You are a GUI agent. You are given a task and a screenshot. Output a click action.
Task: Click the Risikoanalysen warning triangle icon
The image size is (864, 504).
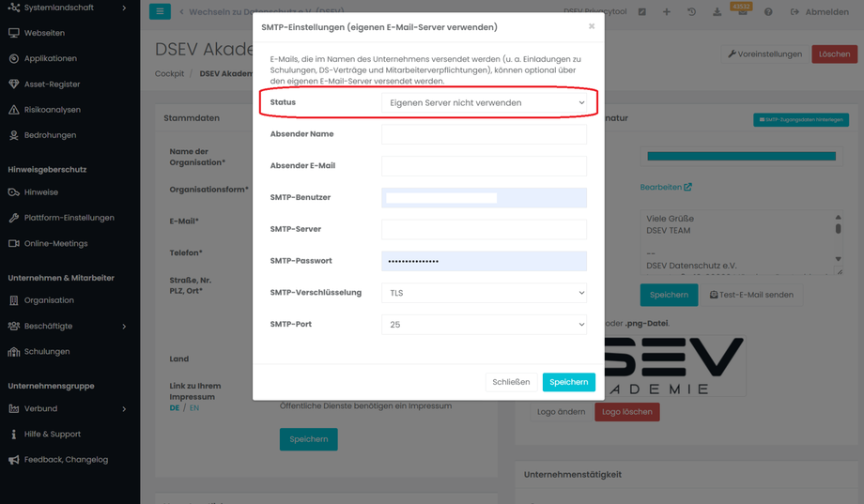[x=14, y=110]
